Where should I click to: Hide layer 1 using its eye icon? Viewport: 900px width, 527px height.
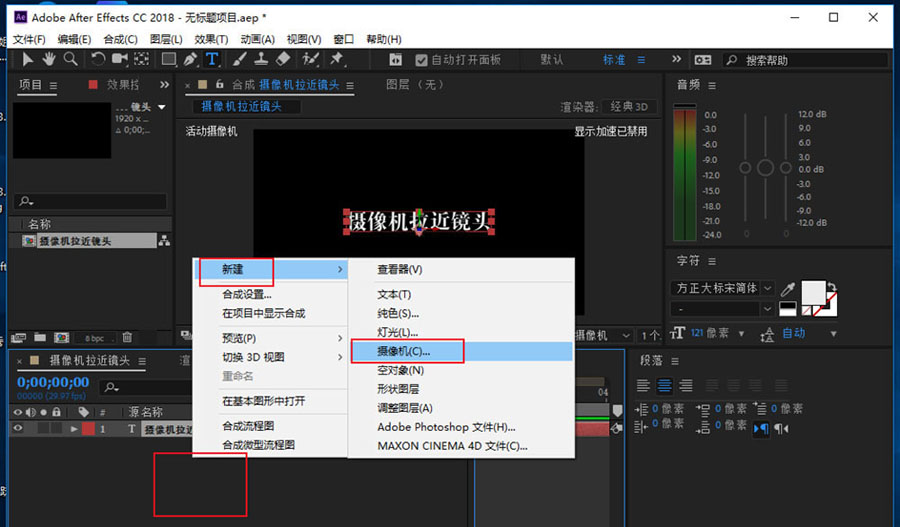(17, 429)
